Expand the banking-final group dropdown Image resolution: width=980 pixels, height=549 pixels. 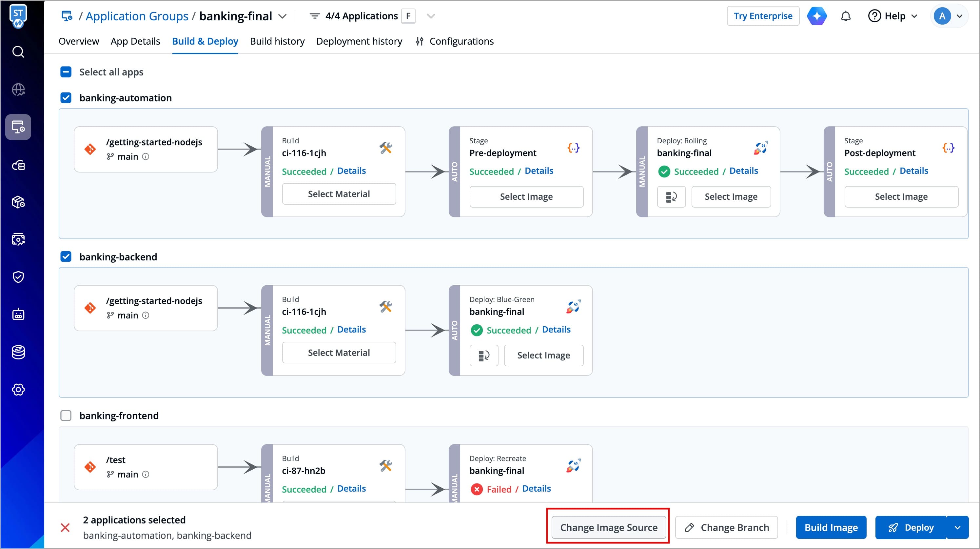pyautogui.click(x=282, y=16)
